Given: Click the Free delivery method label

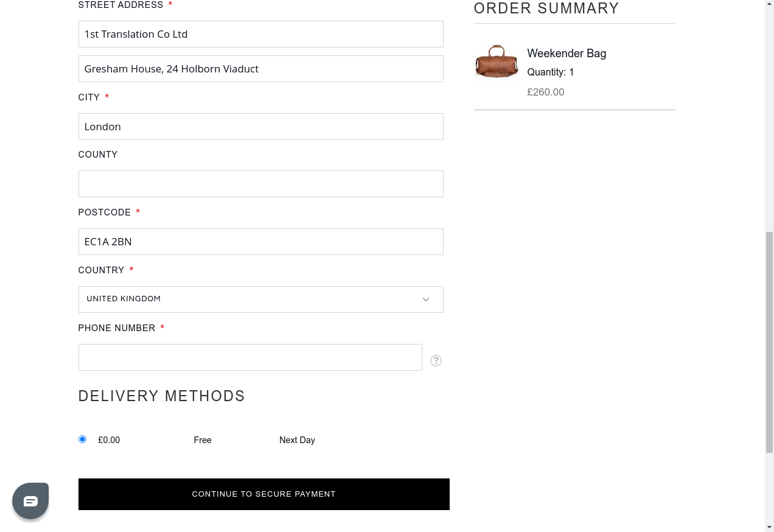Looking at the screenshot, I should tap(203, 440).
